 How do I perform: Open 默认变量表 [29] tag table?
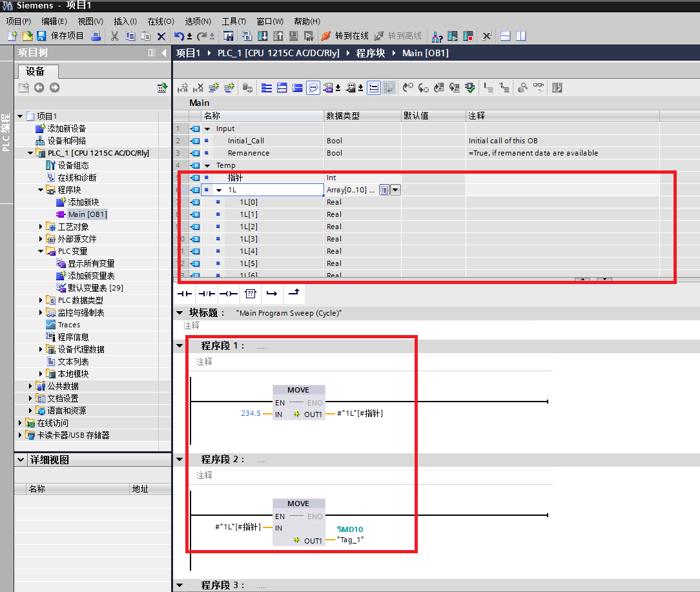pyautogui.click(x=96, y=288)
